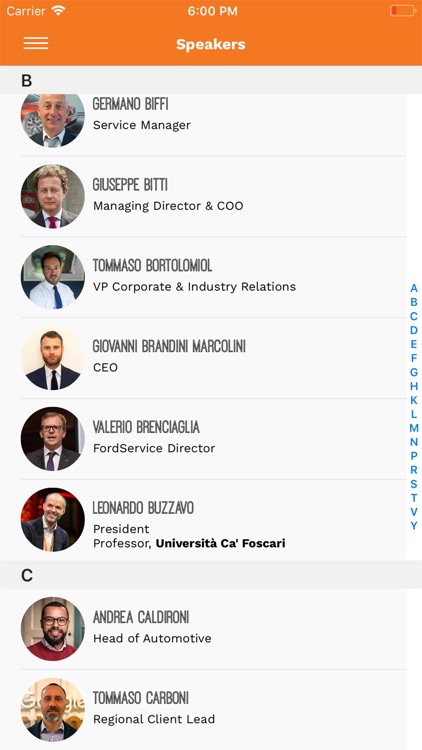422x750 pixels.
Task: Open Tommaso Carboni, Regional Client Lead
Action: (203, 709)
